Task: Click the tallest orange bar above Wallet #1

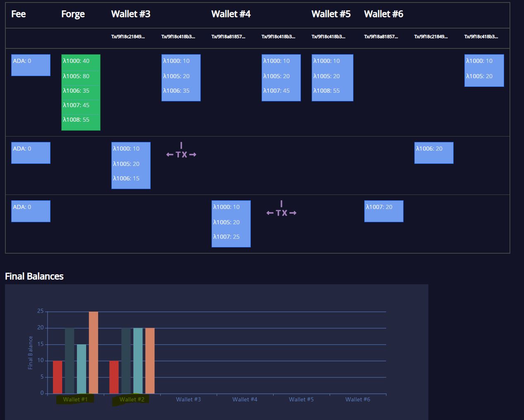Action: (x=93, y=352)
